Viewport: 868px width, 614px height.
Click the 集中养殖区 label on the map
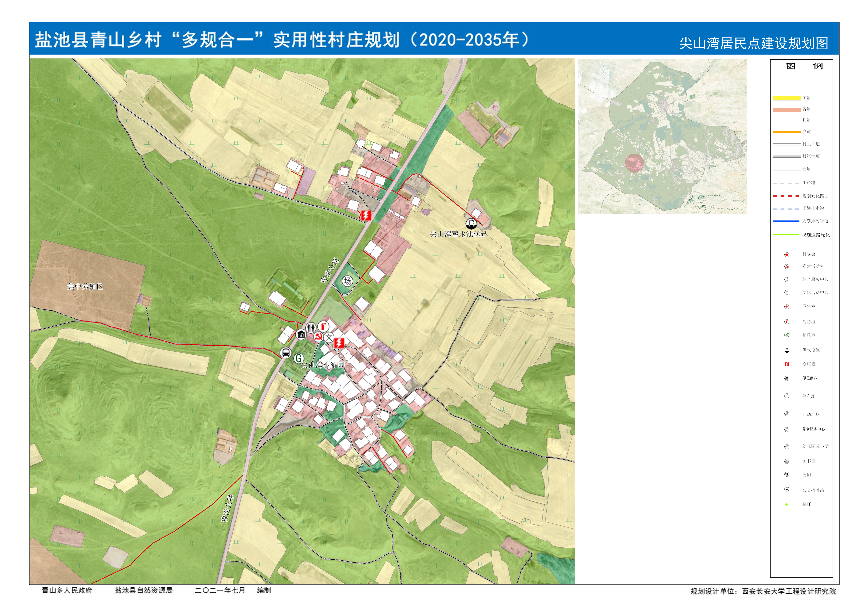(85, 287)
